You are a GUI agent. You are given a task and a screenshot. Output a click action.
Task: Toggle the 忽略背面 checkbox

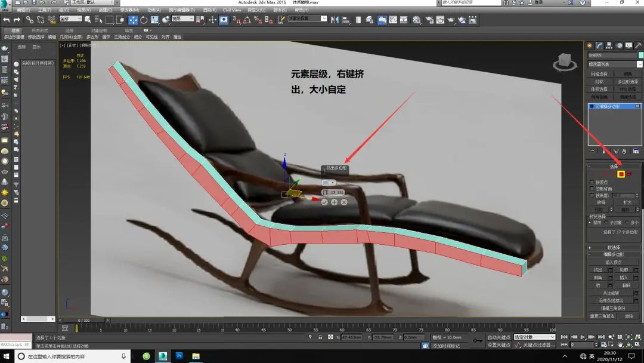(592, 189)
